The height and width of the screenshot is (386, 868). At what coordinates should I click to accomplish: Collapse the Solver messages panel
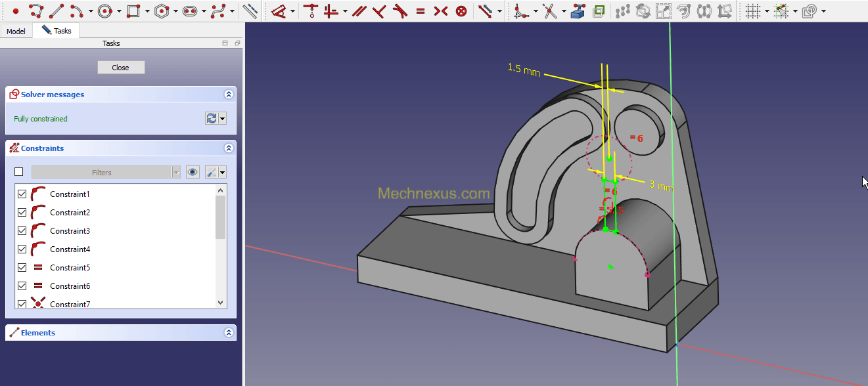[x=229, y=95]
